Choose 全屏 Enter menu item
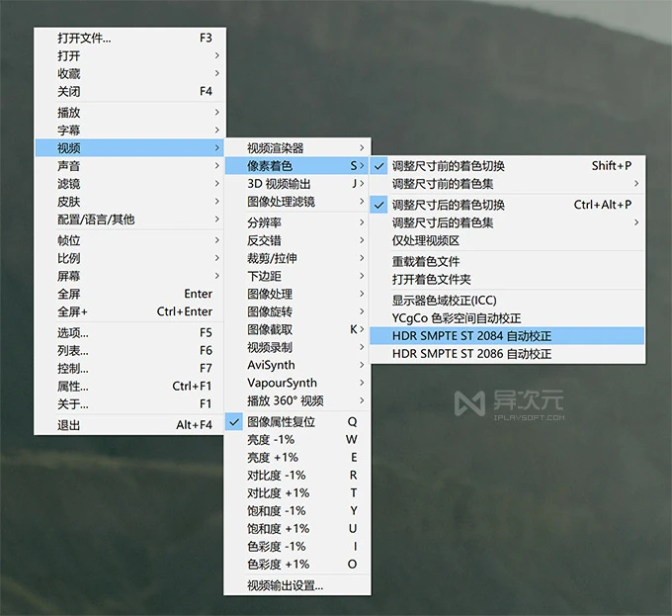The image size is (672, 616). (129, 294)
